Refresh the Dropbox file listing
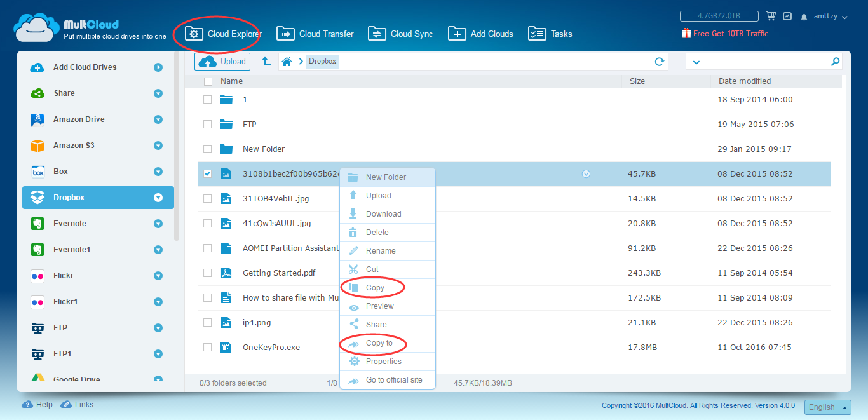Screen dimensions: 868x420 [660, 62]
